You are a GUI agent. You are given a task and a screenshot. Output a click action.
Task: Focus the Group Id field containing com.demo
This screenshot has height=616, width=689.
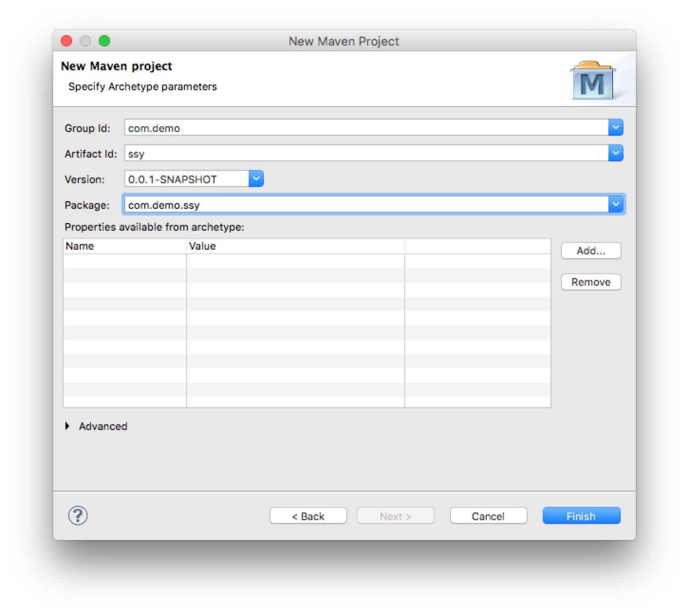pos(366,128)
